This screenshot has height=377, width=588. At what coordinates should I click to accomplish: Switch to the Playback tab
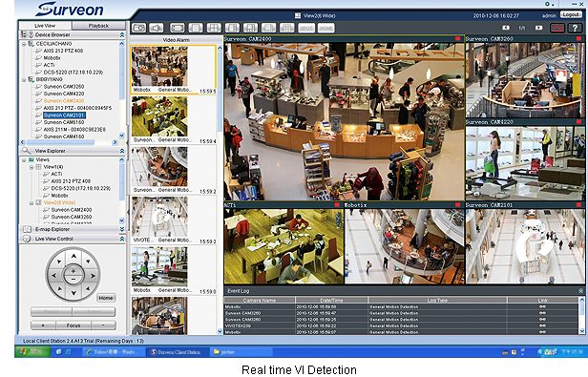(98, 26)
